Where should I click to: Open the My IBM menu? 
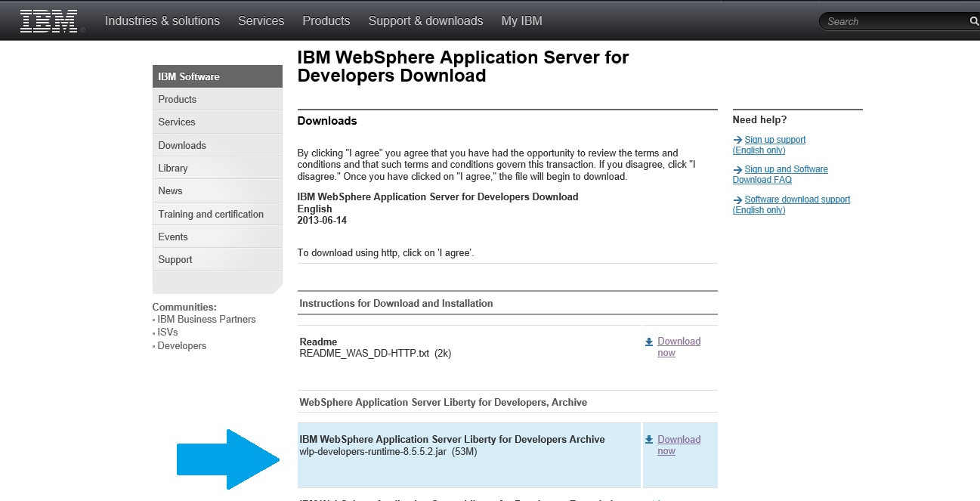(521, 21)
